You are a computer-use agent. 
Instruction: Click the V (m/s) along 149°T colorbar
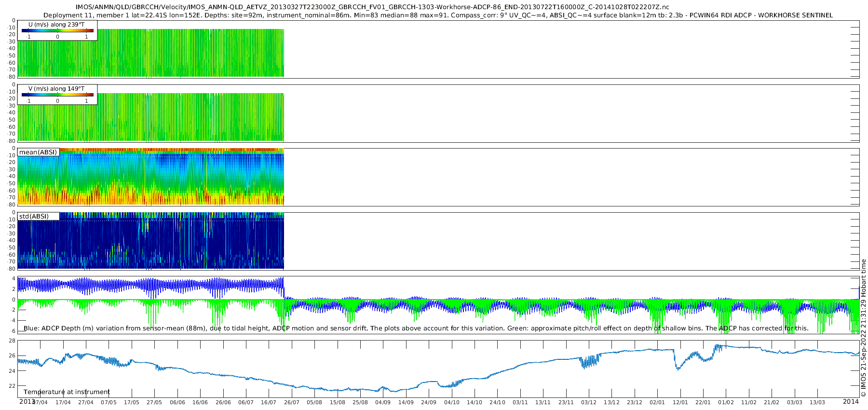pyautogui.click(x=57, y=95)
